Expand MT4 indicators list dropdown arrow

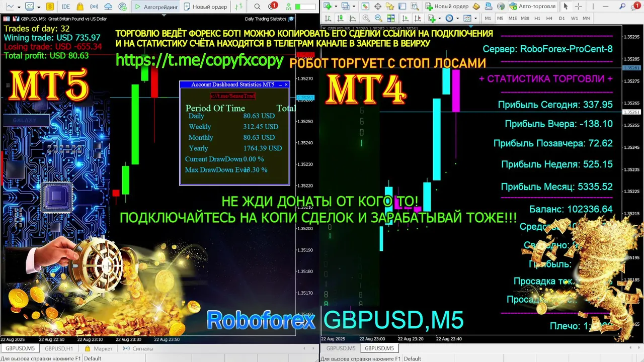pyautogui.click(x=440, y=18)
